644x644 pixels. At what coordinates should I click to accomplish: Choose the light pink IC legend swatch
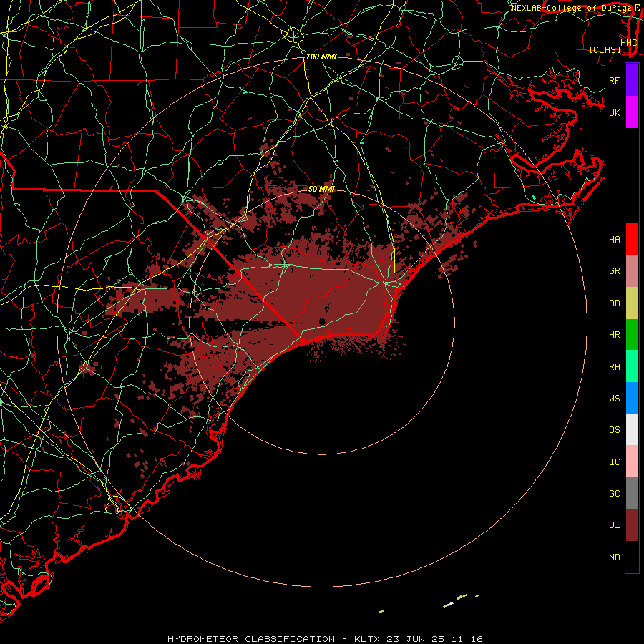click(x=632, y=462)
